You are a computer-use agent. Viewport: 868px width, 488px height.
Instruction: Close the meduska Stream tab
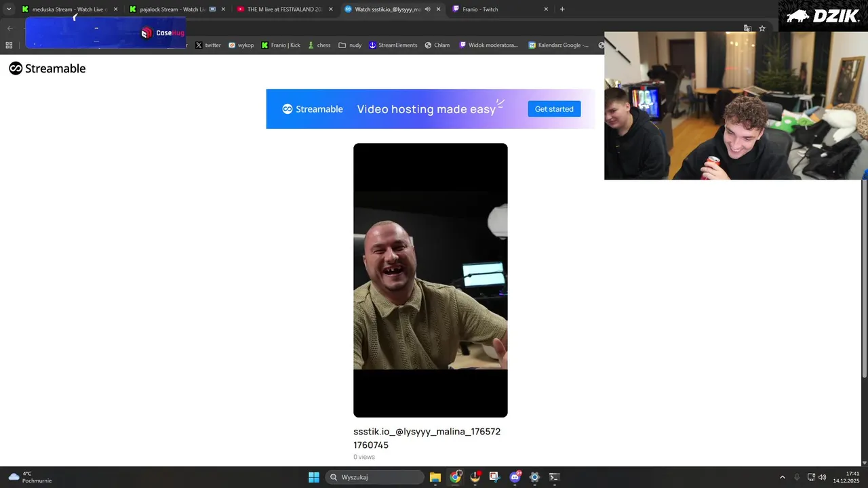click(x=115, y=9)
